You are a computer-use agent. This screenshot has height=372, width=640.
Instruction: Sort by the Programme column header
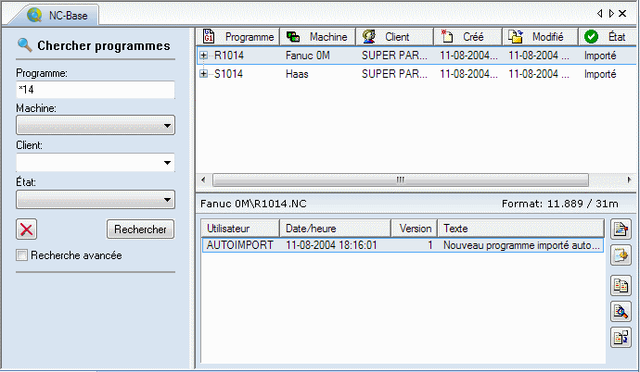238,37
